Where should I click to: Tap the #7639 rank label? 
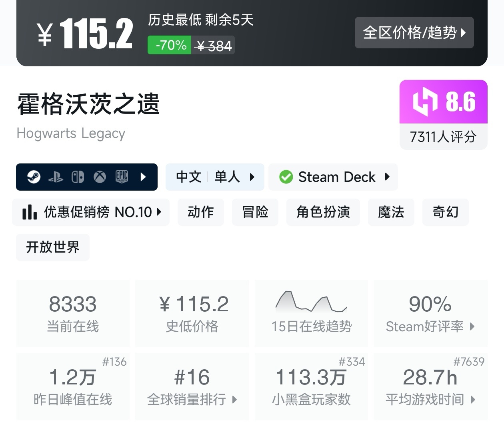(x=469, y=362)
